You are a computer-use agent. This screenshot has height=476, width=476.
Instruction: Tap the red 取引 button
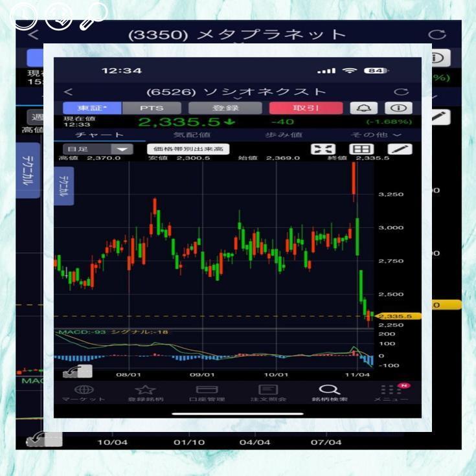tap(306, 108)
